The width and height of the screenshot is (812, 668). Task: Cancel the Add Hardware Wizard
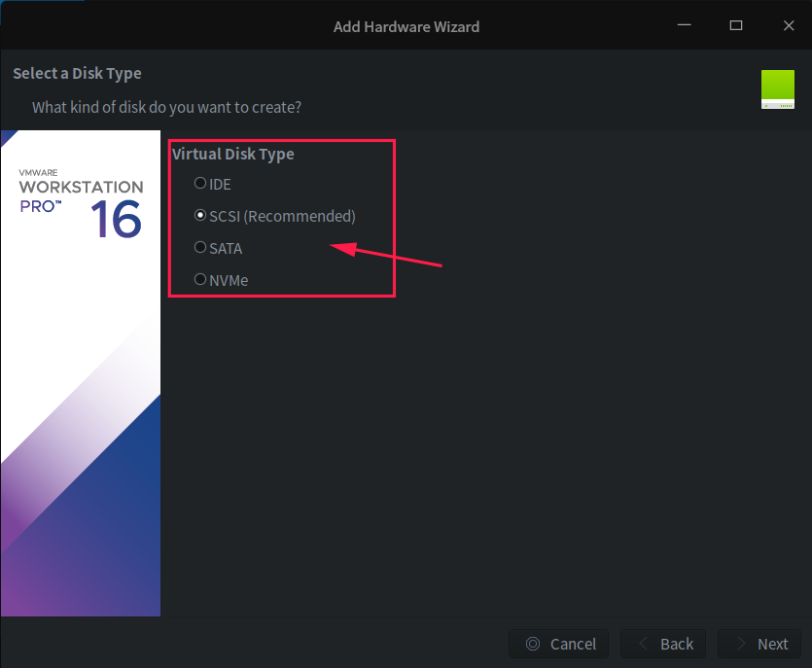tap(559, 644)
